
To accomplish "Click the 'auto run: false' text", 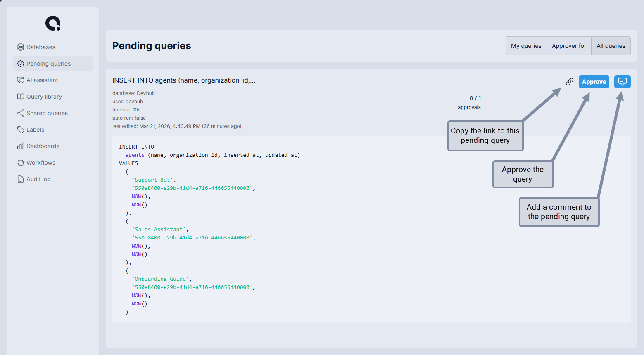I will (129, 118).
